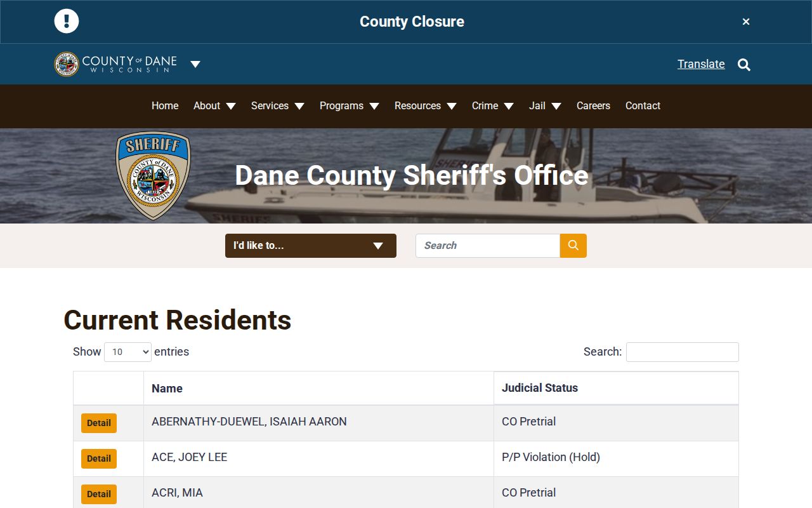
Task: Sort table by Judicial Status column
Action: point(616,388)
